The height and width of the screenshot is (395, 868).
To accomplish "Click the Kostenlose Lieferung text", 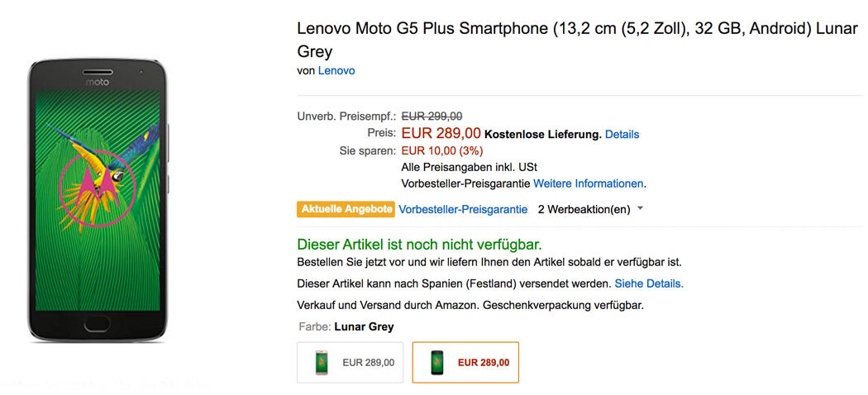I will 542,134.
